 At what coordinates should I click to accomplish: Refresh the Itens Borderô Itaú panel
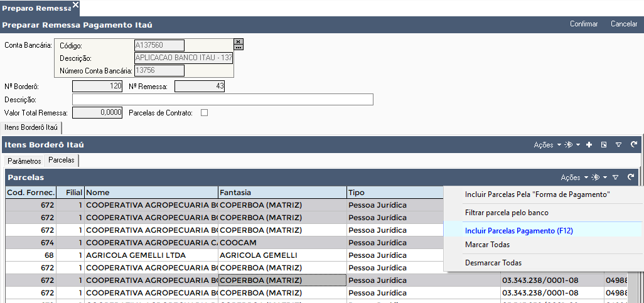[634, 144]
